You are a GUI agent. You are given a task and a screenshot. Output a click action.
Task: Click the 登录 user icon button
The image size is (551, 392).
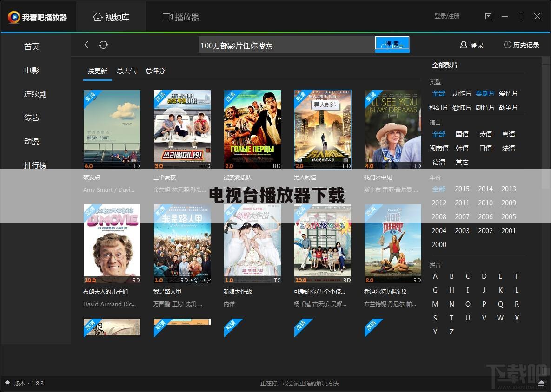click(x=472, y=45)
